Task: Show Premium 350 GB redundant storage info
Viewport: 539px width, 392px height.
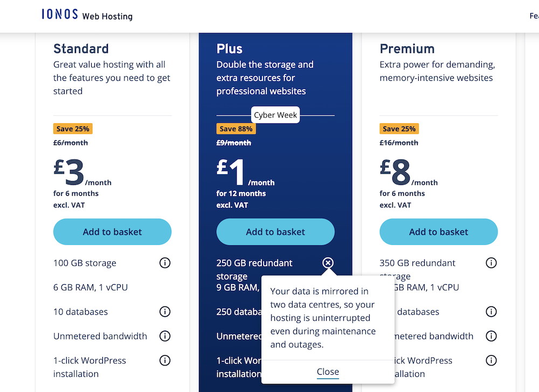Action: [x=491, y=263]
